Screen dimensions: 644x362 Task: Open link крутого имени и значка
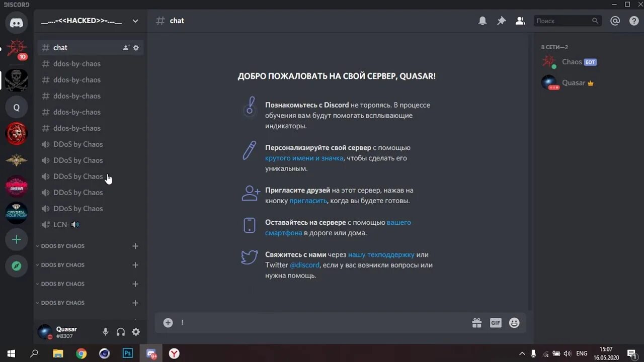click(x=304, y=158)
